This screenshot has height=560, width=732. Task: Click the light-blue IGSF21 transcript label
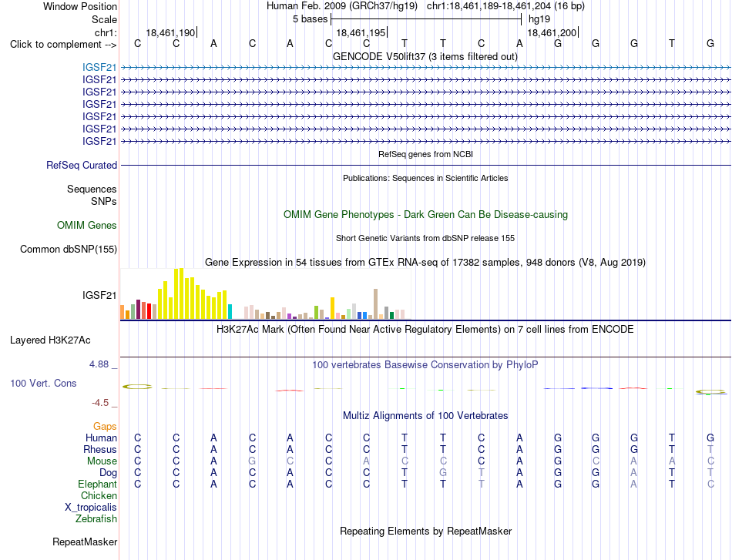[99, 67]
